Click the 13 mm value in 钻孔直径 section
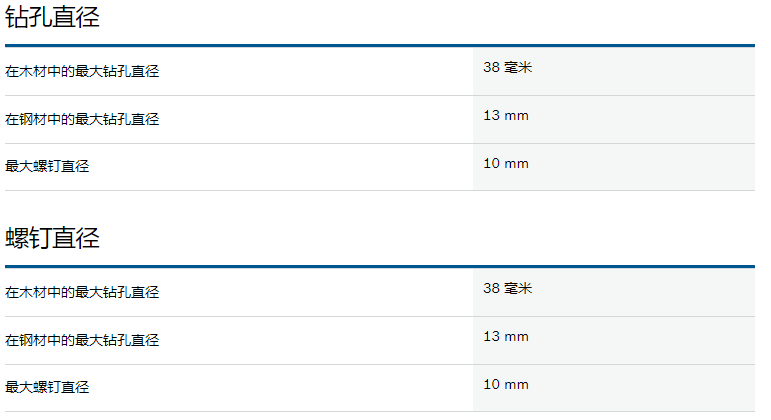This screenshot has height=420, width=771. (x=506, y=116)
